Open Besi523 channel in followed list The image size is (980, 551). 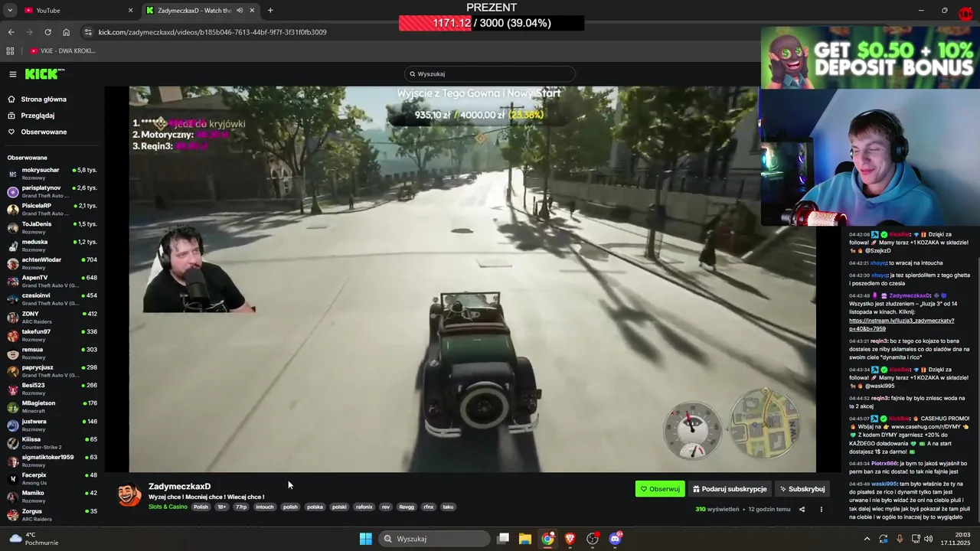(x=52, y=390)
